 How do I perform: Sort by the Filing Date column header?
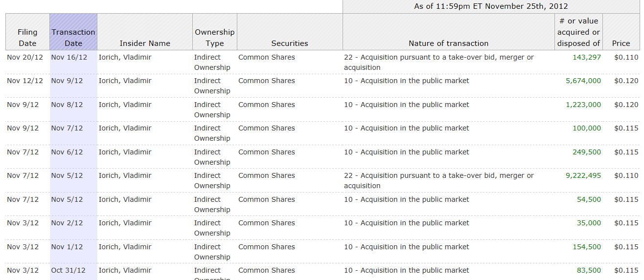tap(27, 38)
